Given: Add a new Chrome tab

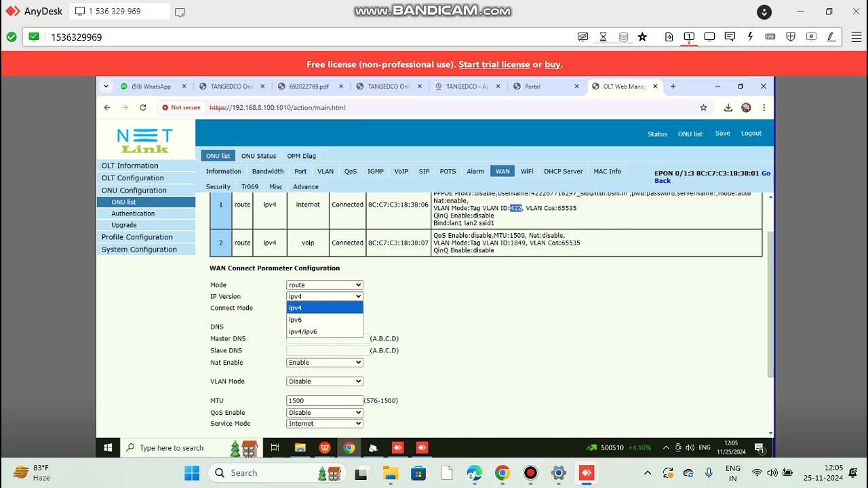Looking at the screenshot, I should 673,86.
